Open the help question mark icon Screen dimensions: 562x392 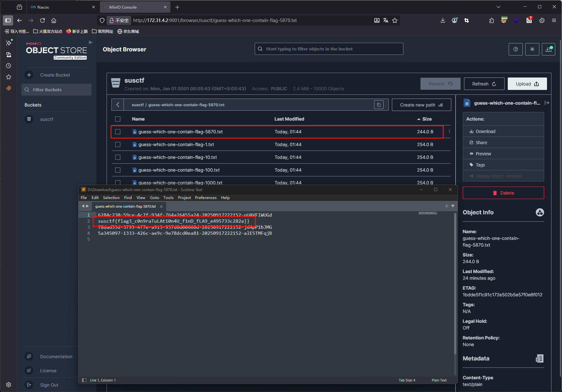coord(515,49)
